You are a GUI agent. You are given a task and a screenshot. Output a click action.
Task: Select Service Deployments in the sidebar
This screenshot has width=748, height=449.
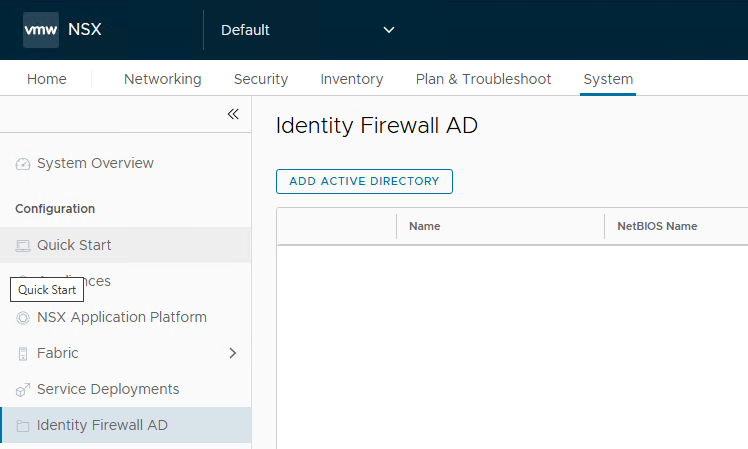[x=108, y=389]
